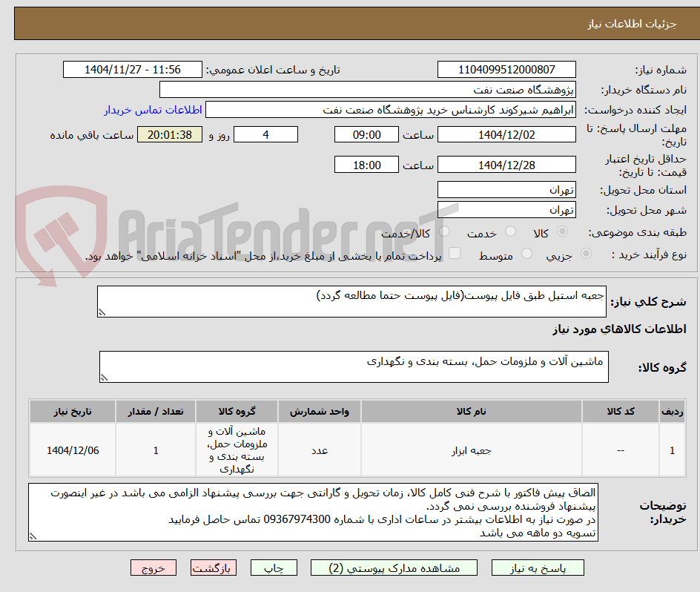Viewport: 700px width, 592px height.
Task: Click the validity time field 18:00
Action: 366,165
